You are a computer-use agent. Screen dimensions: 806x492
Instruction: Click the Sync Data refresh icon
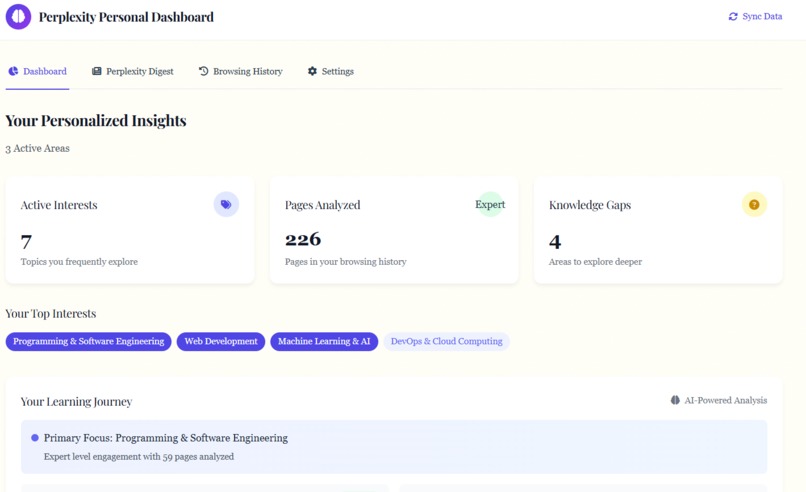(733, 16)
